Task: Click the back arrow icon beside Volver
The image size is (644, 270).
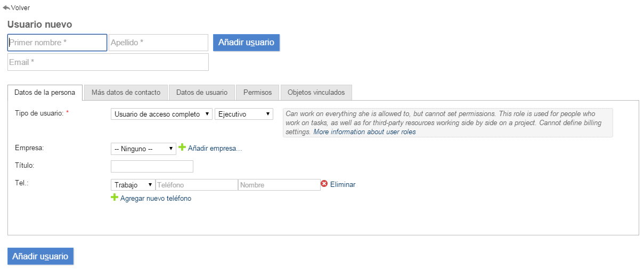Action: [6, 8]
